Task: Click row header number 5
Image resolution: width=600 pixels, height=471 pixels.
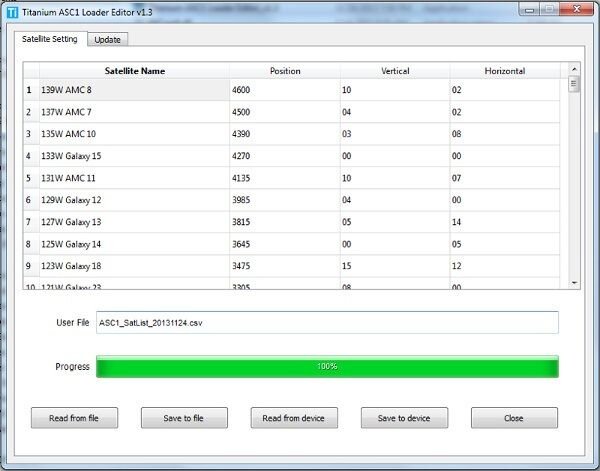Action: [x=31, y=178]
